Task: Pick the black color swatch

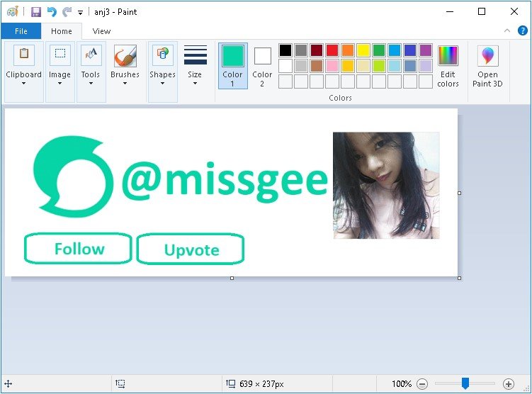Action: coord(285,50)
